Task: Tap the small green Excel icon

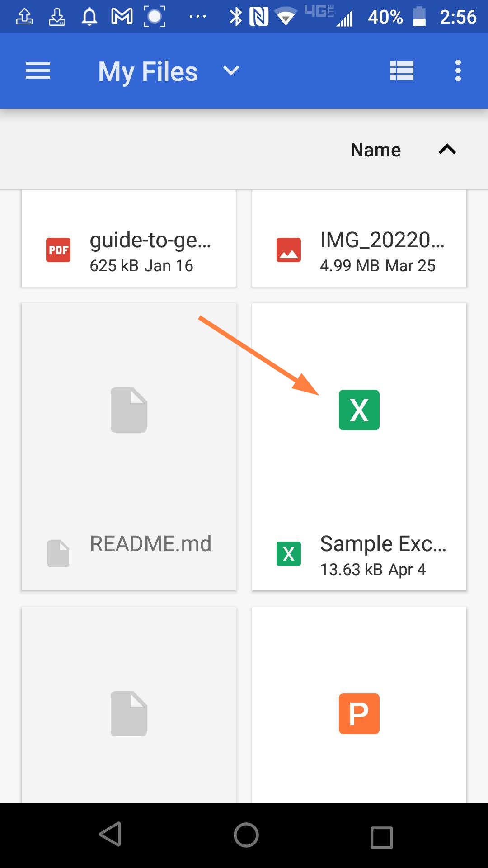Action: pos(289,554)
